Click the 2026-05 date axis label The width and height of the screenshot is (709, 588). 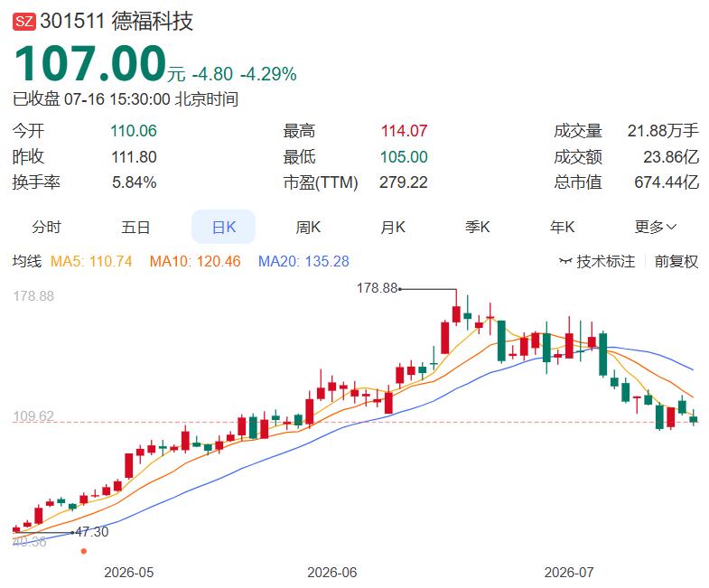(x=129, y=573)
